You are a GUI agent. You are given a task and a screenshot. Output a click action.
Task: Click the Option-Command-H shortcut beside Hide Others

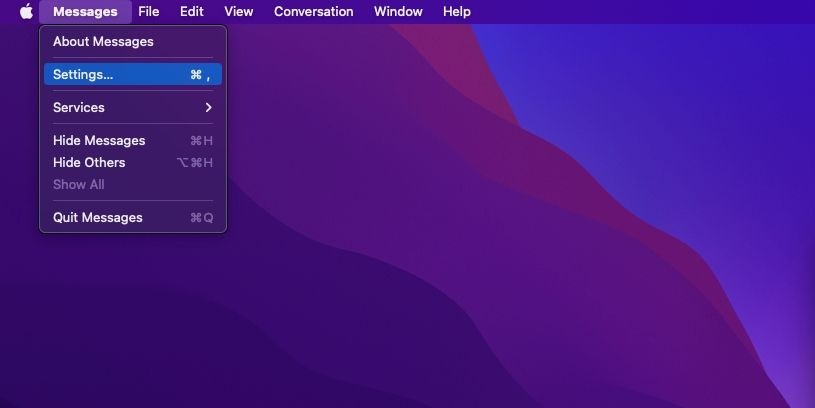[x=195, y=163]
